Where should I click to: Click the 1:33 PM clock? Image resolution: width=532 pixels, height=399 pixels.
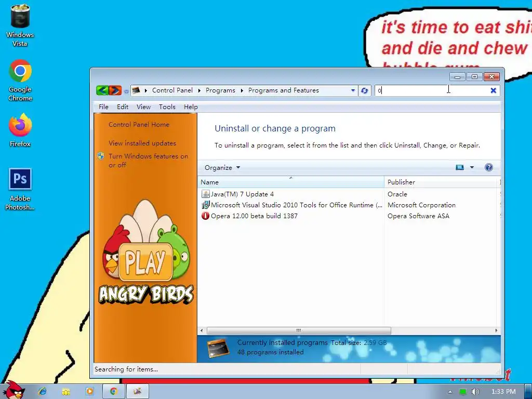503,392
